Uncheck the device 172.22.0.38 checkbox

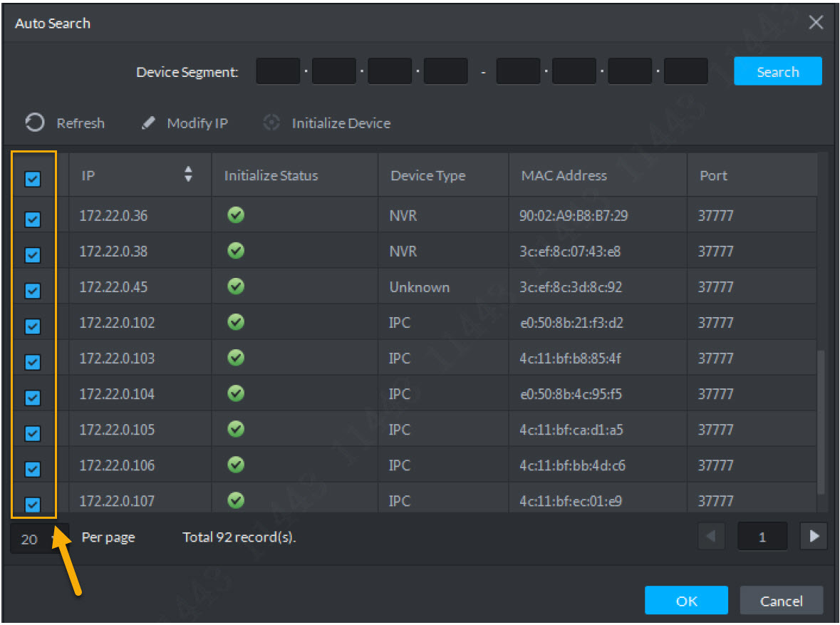(x=33, y=255)
